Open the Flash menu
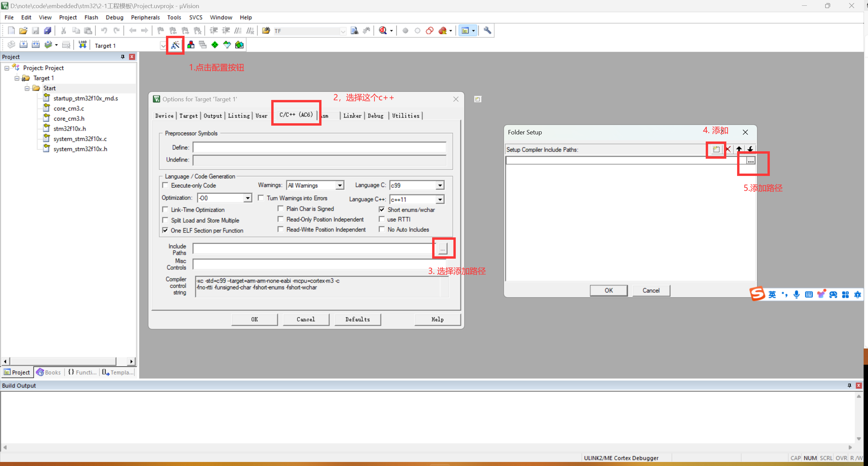The image size is (868, 466). [x=91, y=17]
